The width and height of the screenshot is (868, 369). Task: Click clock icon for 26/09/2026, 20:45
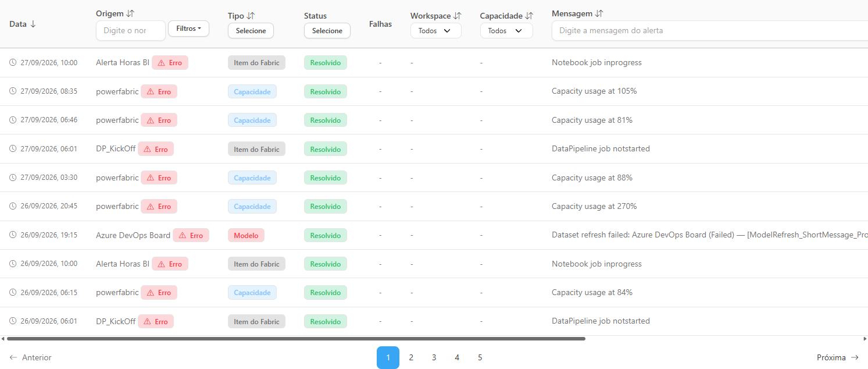[13, 206]
